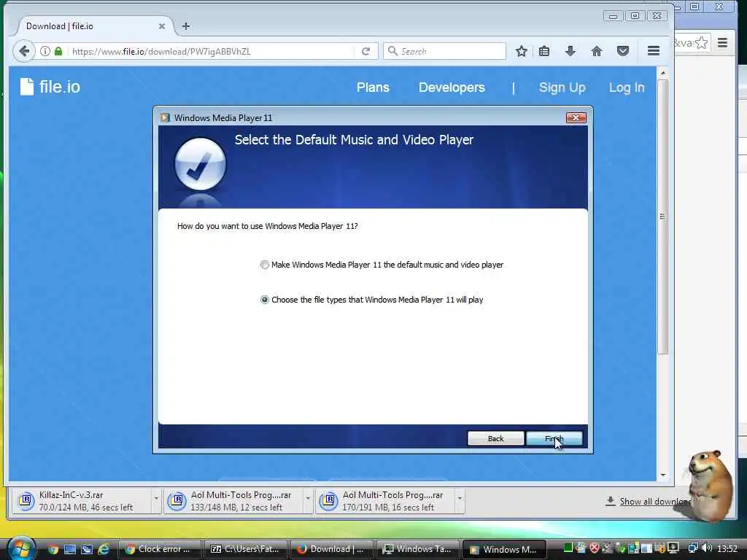Viewport: 747px width, 560px height.
Task: Switch to the Windows M... taskbar item
Action: coord(504,549)
